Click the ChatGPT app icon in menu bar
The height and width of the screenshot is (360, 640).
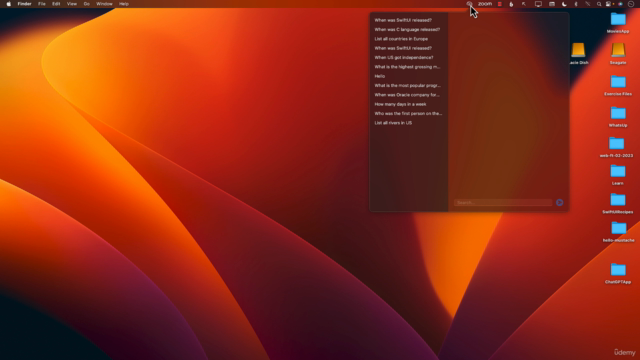point(469,4)
